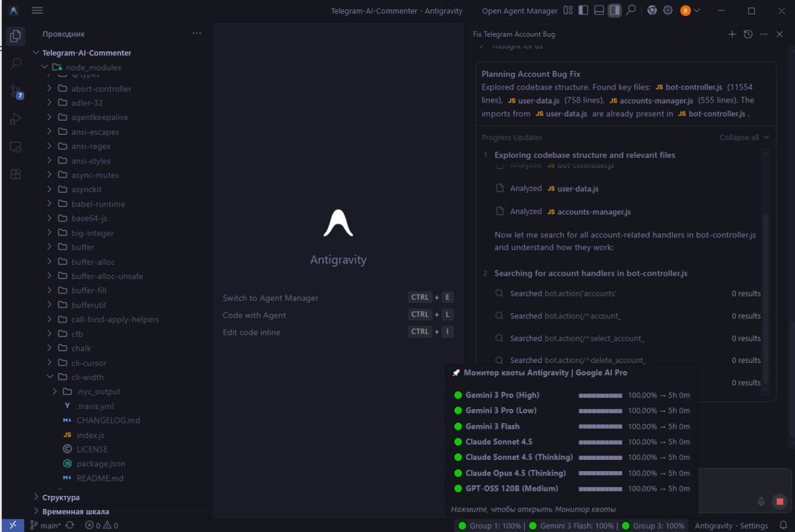795x532 pixels.
Task: Open agent panel more options ellipsis
Action: [x=764, y=34]
